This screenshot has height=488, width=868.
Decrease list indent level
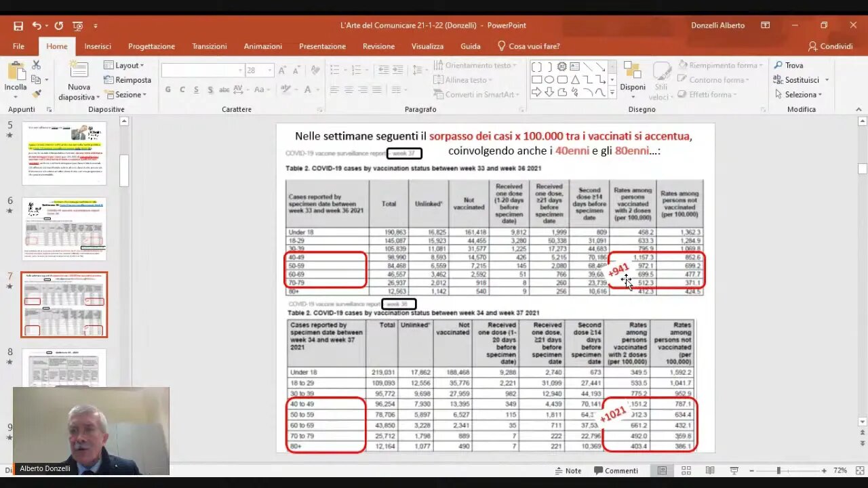[x=384, y=70]
